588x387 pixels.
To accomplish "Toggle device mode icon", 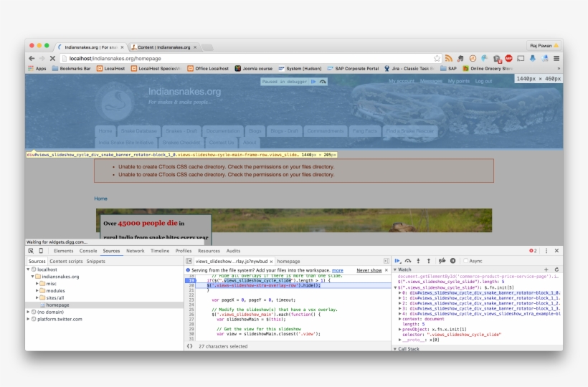I will (x=41, y=251).
